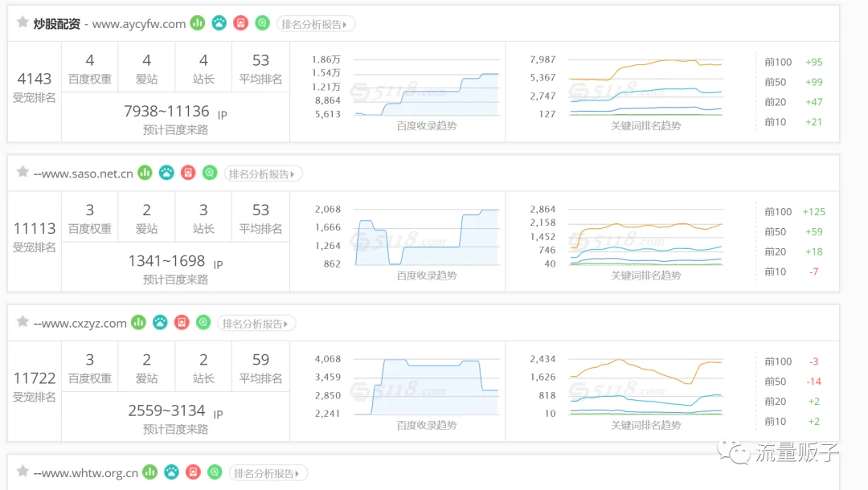Open 排名分析报告 for www.whtw.org.cn
868x490 pixels.
tap(268, 473)
